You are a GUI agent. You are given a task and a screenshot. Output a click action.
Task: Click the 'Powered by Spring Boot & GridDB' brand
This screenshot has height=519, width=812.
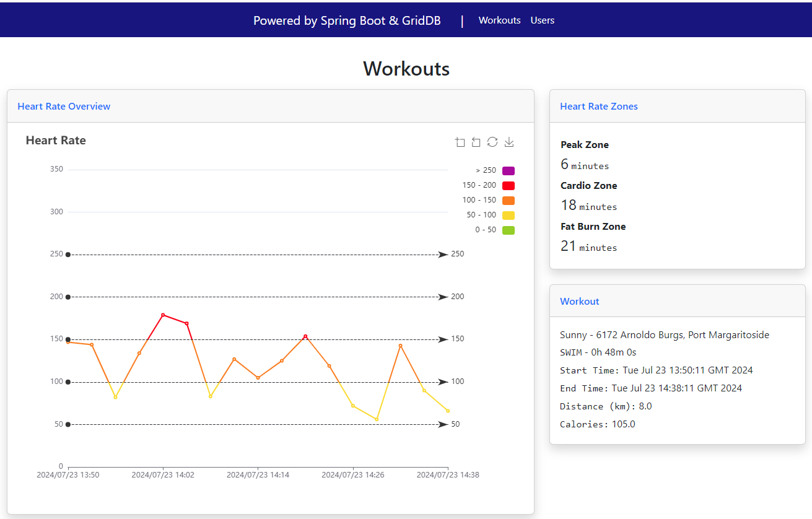347,20
